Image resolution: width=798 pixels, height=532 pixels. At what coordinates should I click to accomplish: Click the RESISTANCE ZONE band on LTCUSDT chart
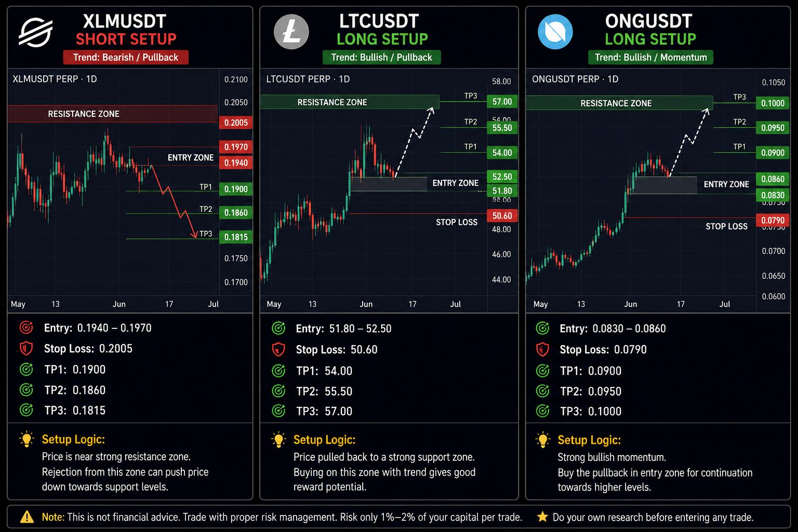point(350,102)
